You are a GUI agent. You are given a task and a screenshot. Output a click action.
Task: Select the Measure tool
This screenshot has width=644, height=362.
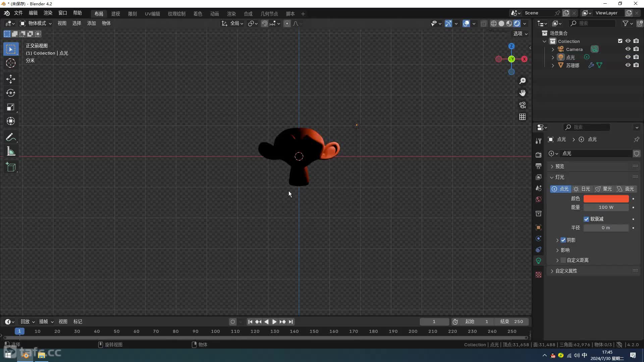tap(11, 152)
